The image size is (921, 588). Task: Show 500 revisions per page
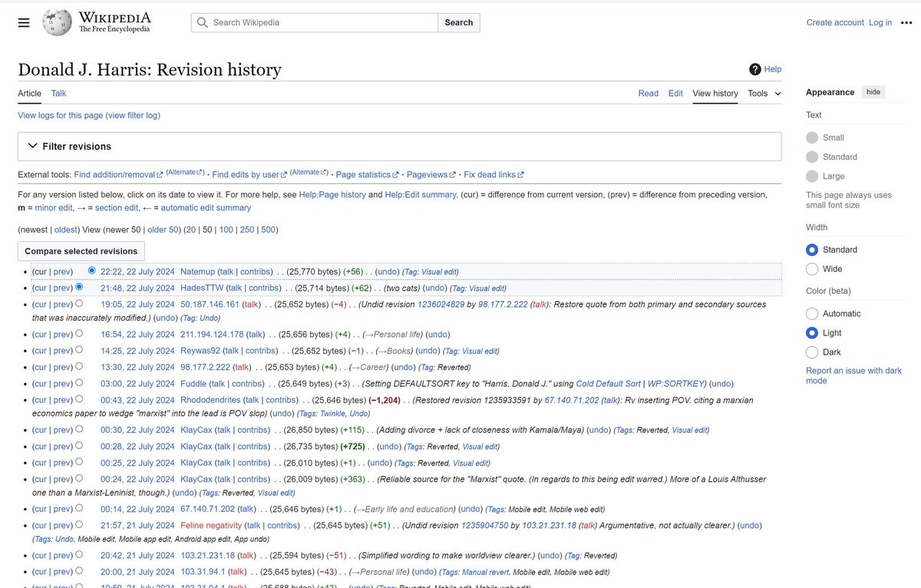[x=269, y=229]
